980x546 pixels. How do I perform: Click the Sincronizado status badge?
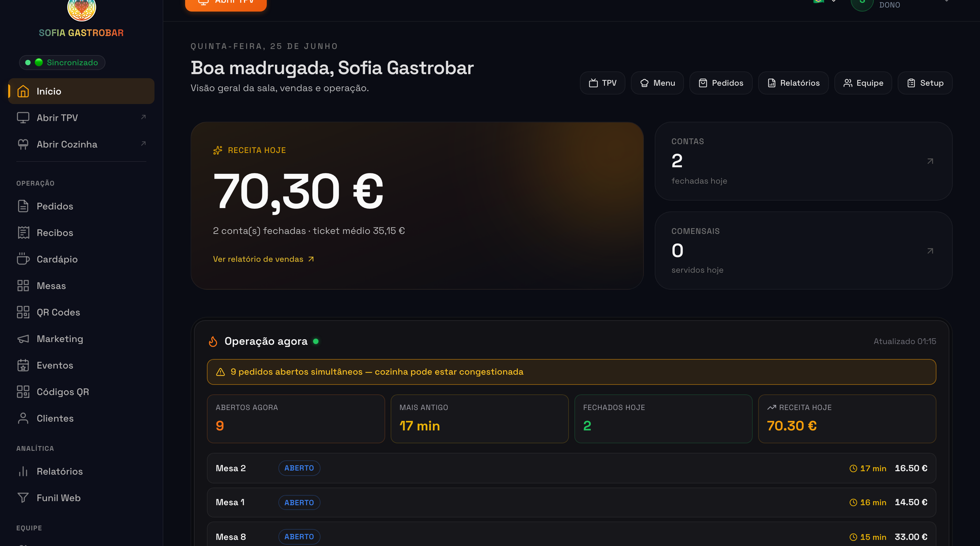click(62, 62)
